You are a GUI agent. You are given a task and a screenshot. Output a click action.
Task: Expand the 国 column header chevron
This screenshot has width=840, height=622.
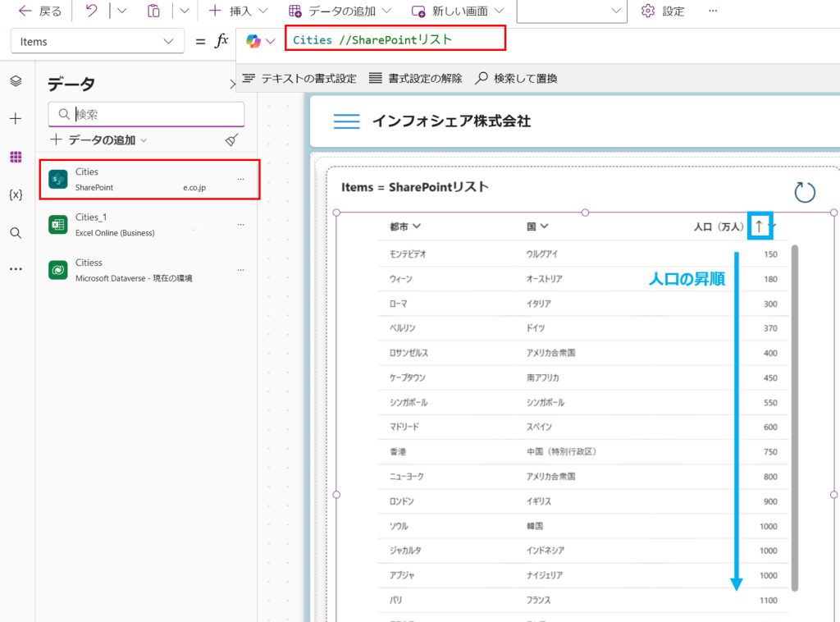click(x=544, y=226)
